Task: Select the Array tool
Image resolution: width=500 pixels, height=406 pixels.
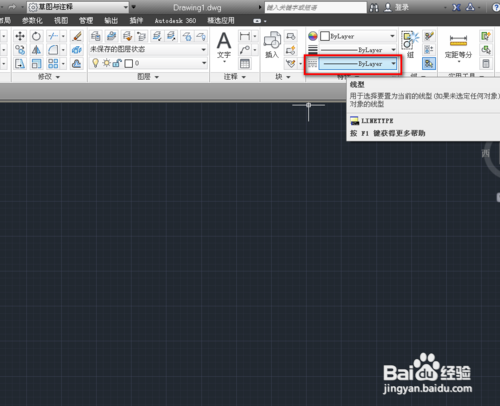Action: point(53,63)
